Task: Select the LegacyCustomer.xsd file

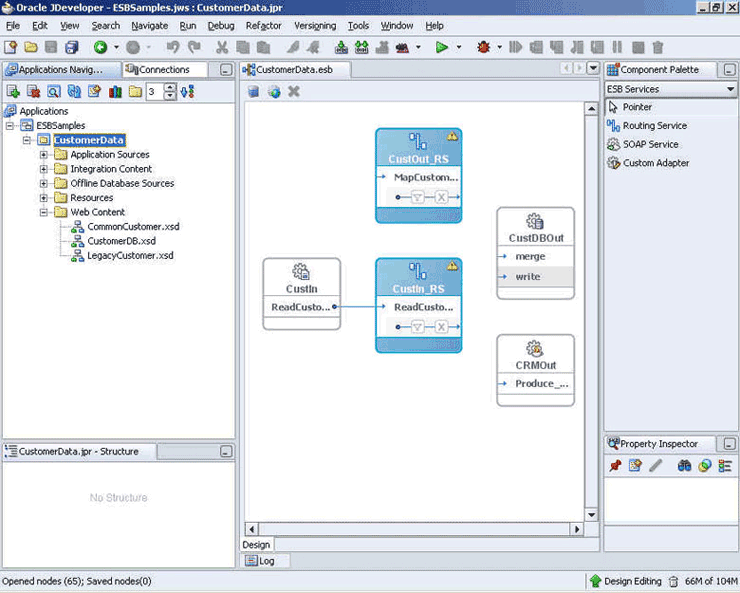Action: click(130, 255)
